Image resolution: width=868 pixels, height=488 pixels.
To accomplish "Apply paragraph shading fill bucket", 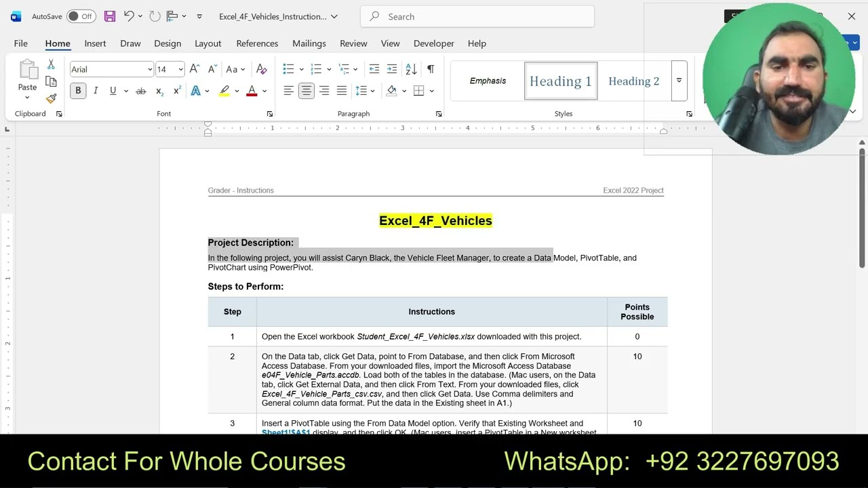I will pos(391,91).
